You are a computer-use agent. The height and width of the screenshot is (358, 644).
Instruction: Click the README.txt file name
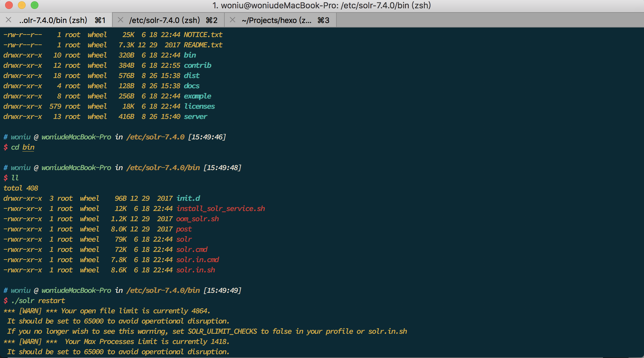203,45
